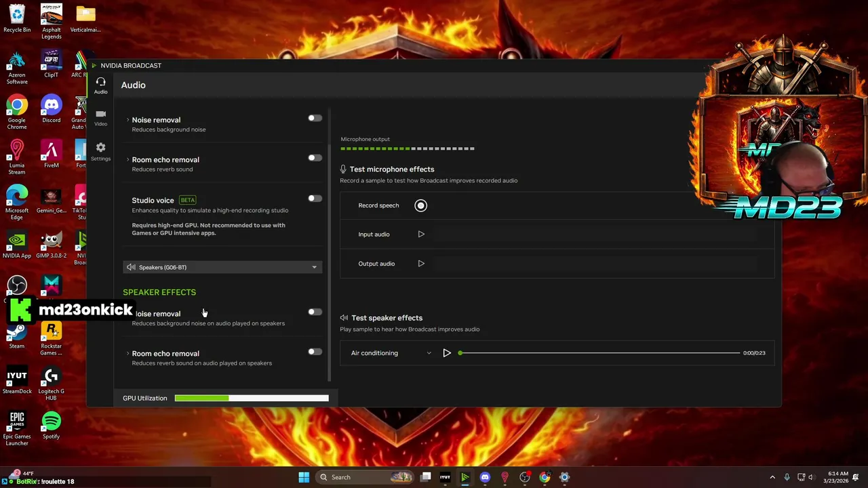Play the Output audio recording

421,264
